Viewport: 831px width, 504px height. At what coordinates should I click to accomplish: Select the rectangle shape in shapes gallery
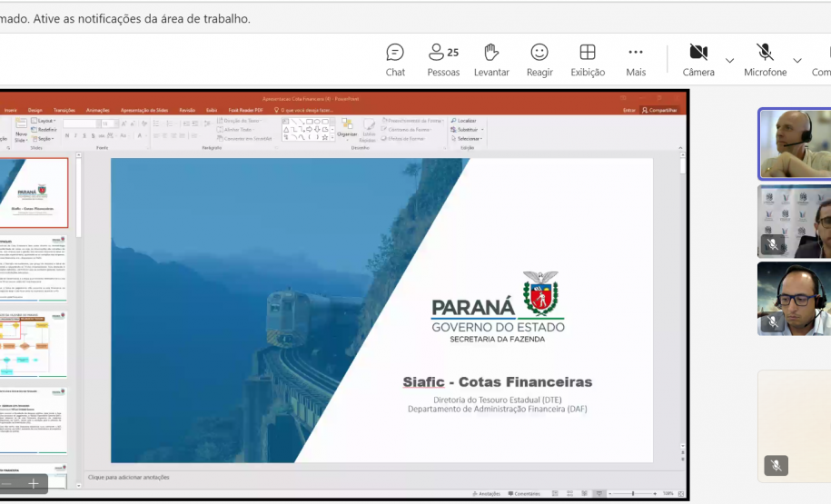point(309,122)
